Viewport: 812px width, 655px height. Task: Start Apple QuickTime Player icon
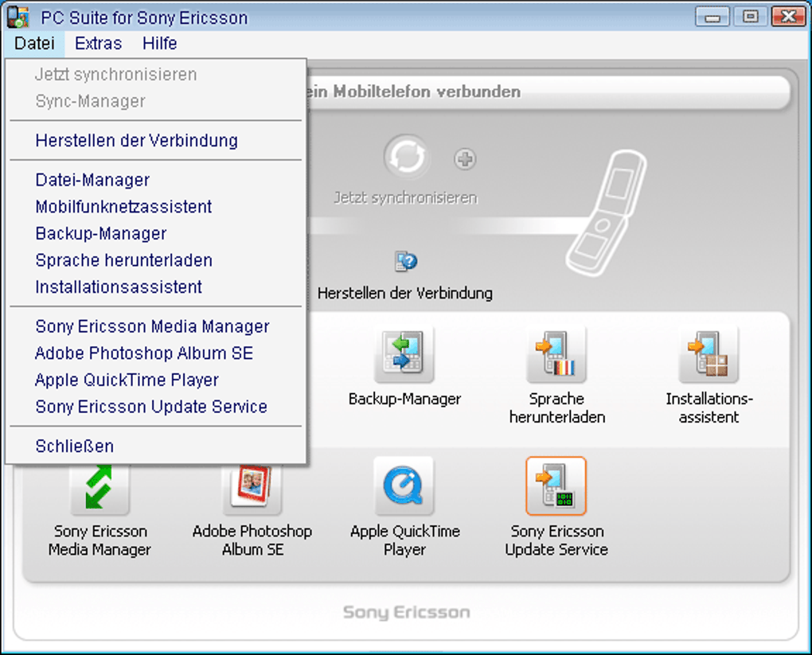[x=404, y=486]
